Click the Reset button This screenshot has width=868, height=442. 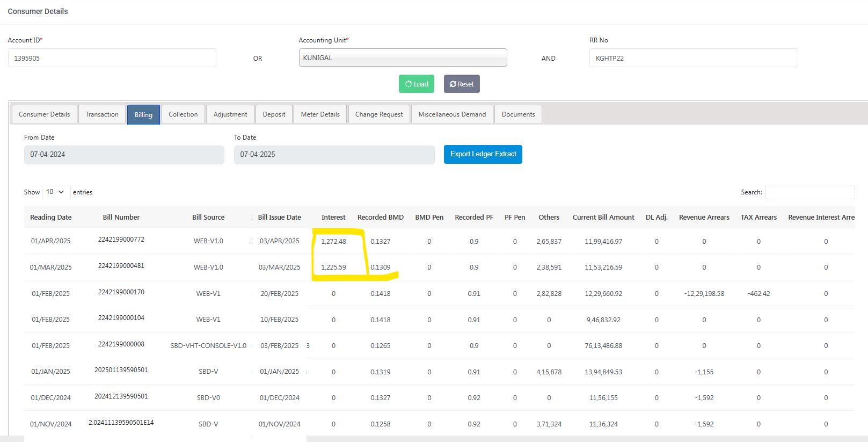(x=462, y=84)
